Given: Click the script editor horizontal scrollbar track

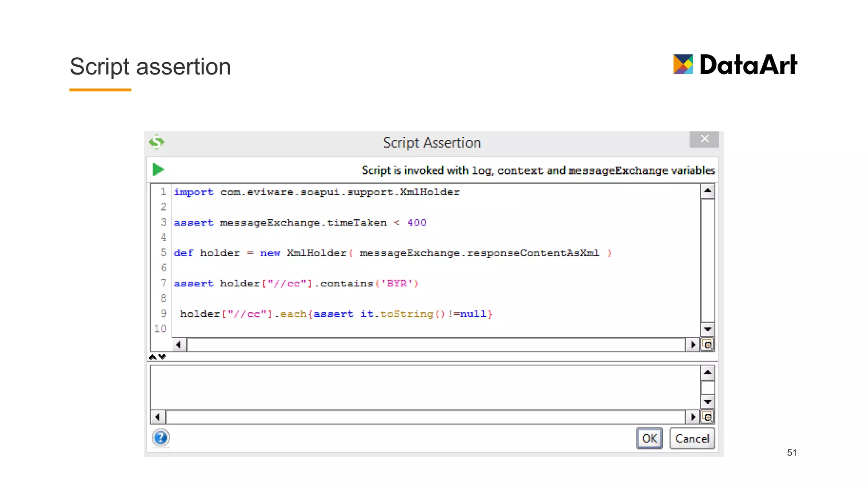Looking at the screenshot, I should point(436,344).
